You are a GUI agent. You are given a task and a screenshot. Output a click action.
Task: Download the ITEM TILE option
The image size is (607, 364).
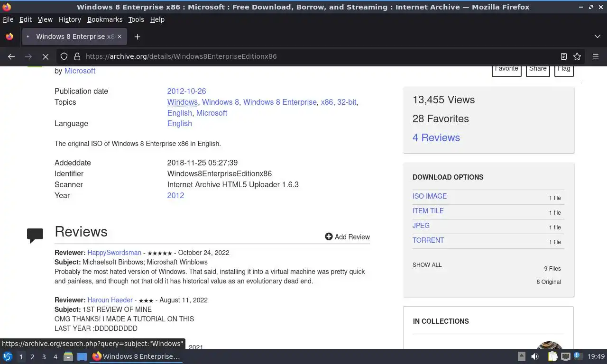(x=428, y=211)
